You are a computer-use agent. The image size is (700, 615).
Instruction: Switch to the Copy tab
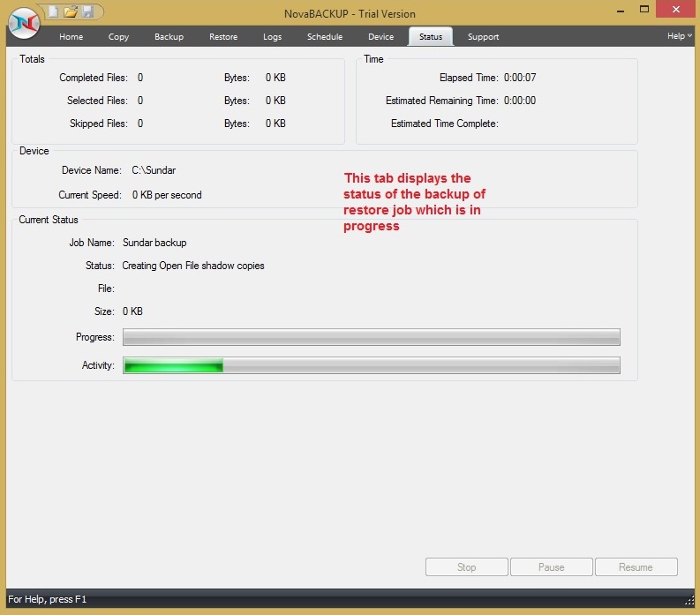point(118,37)
